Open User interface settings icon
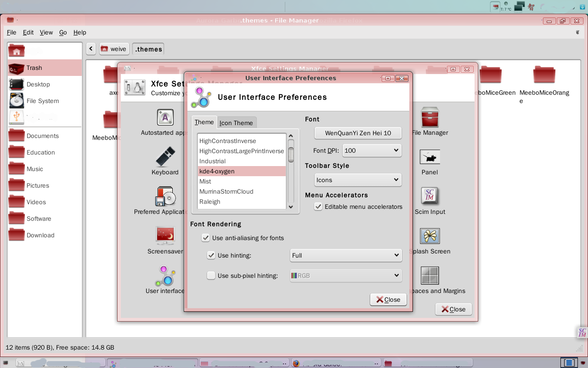This screenshot has width=588, height=368. pyautogui.click(x=165, y=276)
